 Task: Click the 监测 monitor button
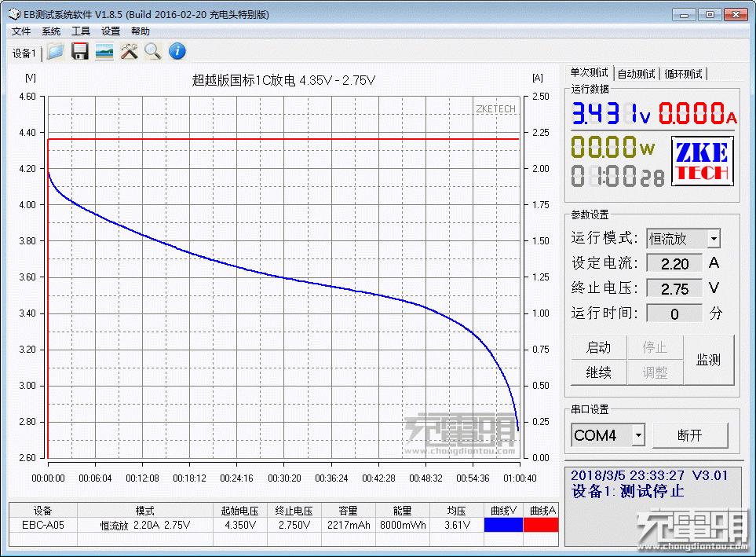(708, 360)
